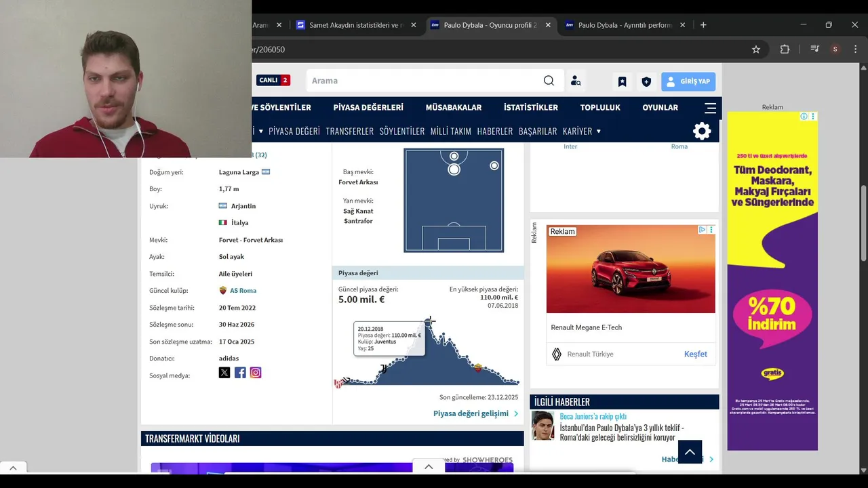Expand the KARİYER dropdown in player menu

582,131
